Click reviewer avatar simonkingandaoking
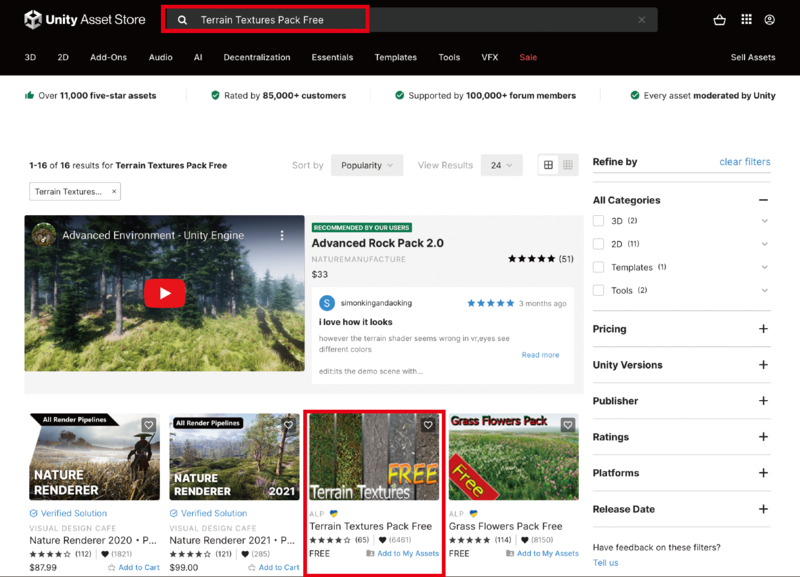800x577 pixels. click(x=327, y=303)
